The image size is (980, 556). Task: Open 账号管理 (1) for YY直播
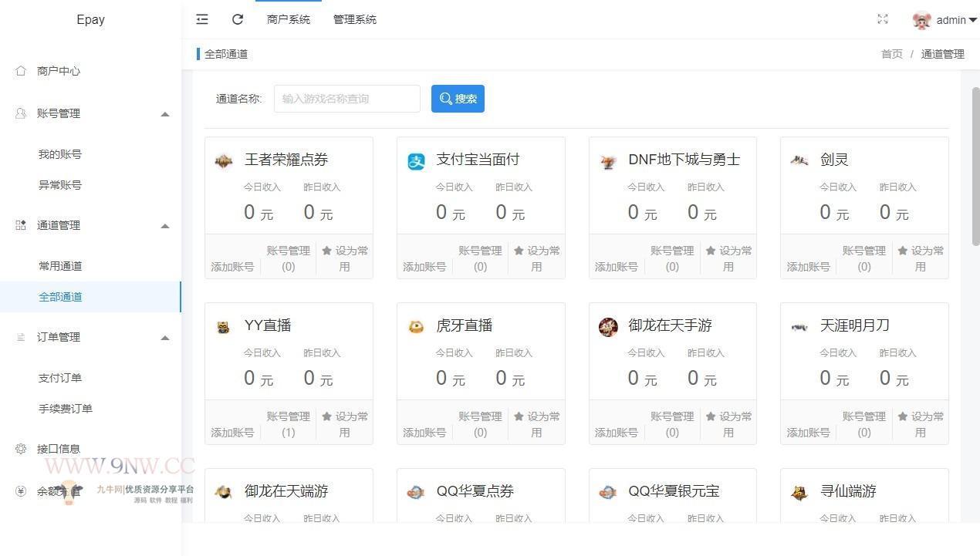289,424
